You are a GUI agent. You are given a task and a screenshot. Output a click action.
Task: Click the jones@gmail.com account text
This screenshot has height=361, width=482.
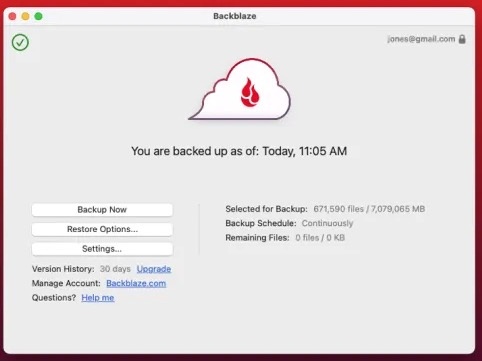(421, 39)
